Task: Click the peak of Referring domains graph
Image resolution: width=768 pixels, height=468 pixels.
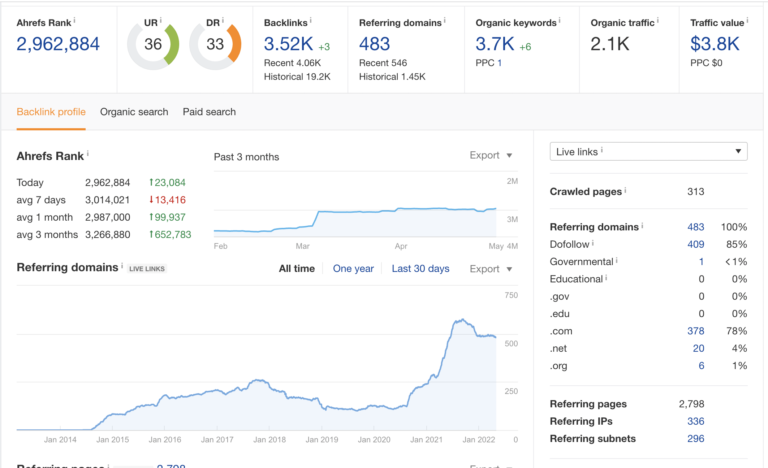Action: (461, 320)
